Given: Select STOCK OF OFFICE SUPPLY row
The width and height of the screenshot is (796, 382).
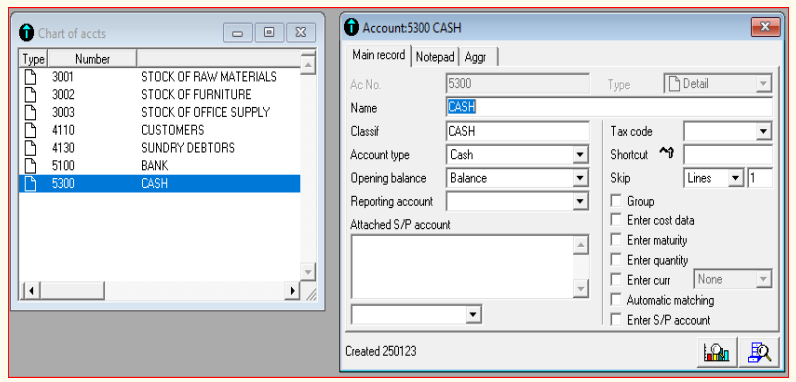Looking at the screenshot, I should (x=159, y=112).
